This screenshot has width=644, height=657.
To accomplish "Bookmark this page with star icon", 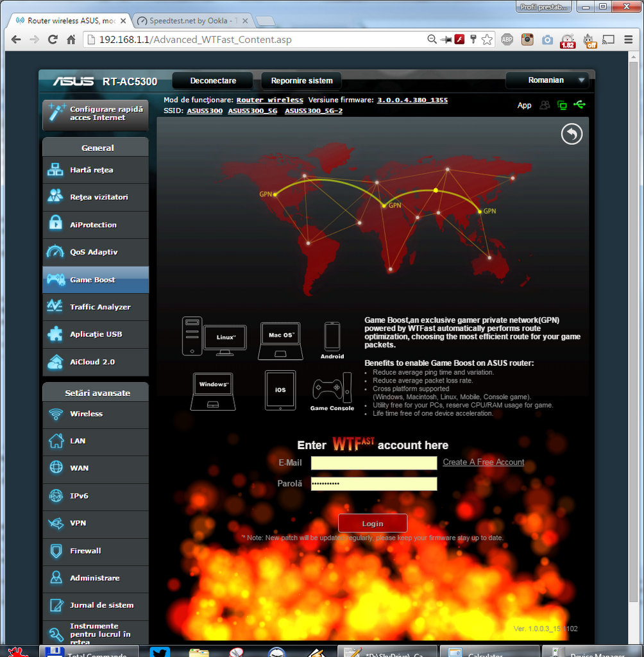I will click(x=487, y=40).
